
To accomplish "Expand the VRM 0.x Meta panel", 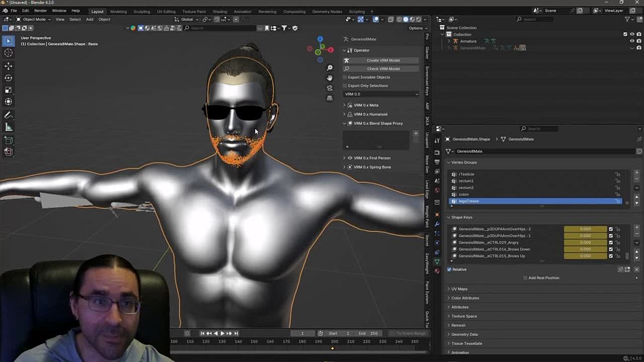I will coord(366,105).
